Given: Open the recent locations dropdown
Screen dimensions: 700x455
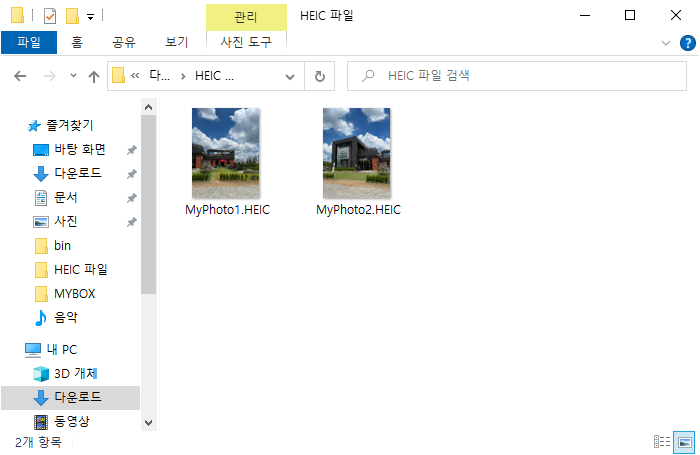Looking at the screenshot, I should [73, 76].
